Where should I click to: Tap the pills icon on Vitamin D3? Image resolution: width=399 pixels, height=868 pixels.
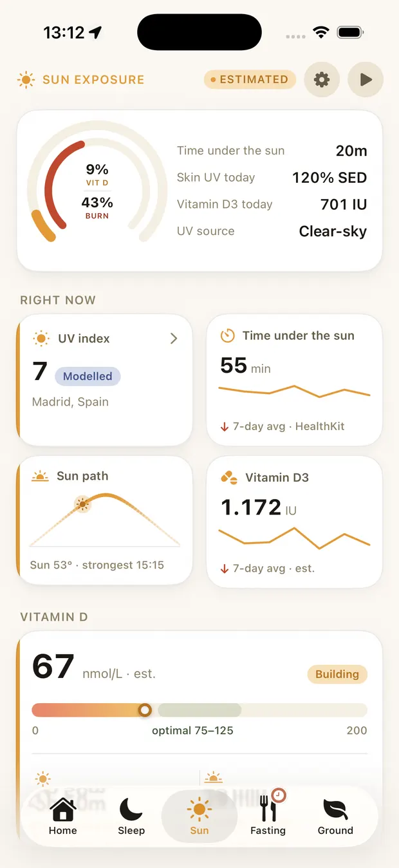point(228,478)
